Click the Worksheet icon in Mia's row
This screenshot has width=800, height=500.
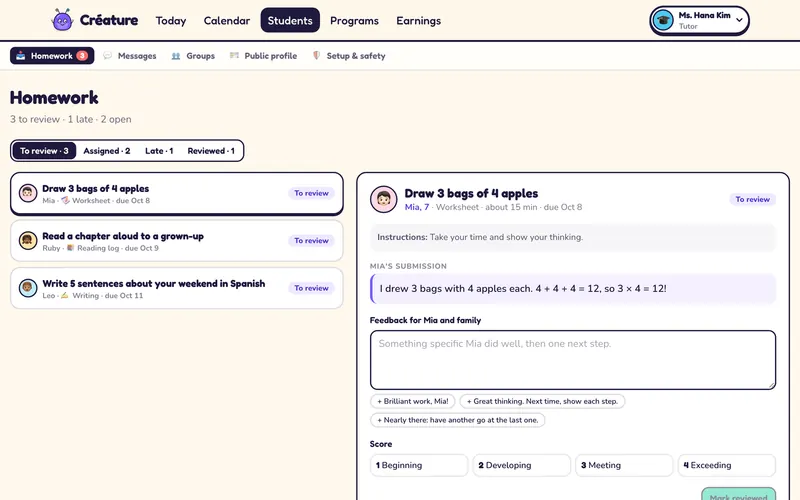click(x=65, y=201)
